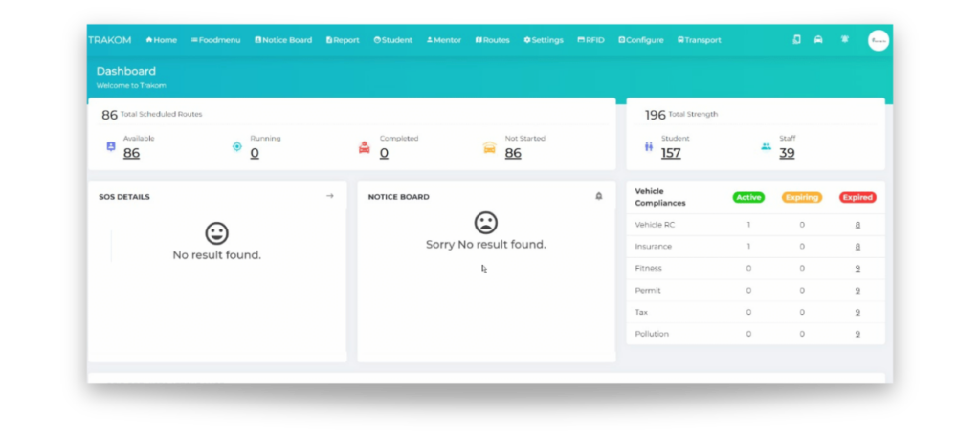Click the Not Started yellow vehicle icon
This screenshot has width=980, height=437.
click(489, 147)
